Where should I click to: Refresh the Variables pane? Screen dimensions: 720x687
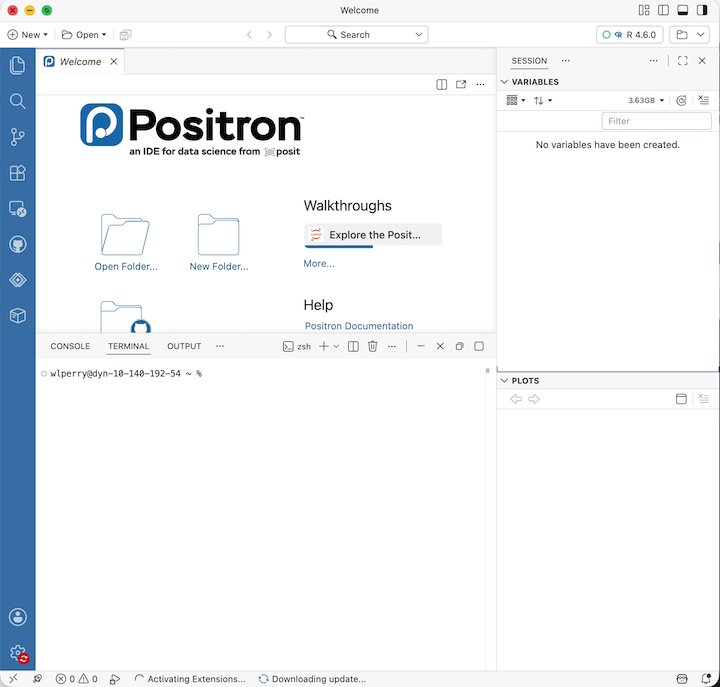point(681,101)
